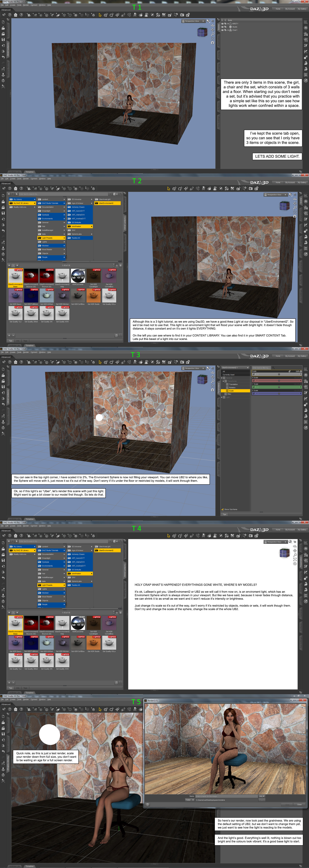This screenshot has height=868, width=309.
Task: Click the globe-with-pencil icon in T3 right toolbar
Action: pyautogui.click(x=306, y=428)
